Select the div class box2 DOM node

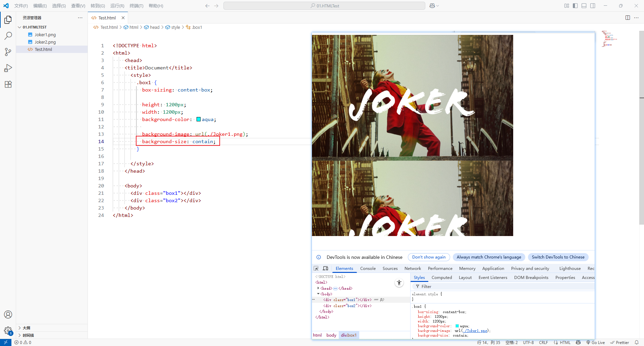tap(347, 305)
